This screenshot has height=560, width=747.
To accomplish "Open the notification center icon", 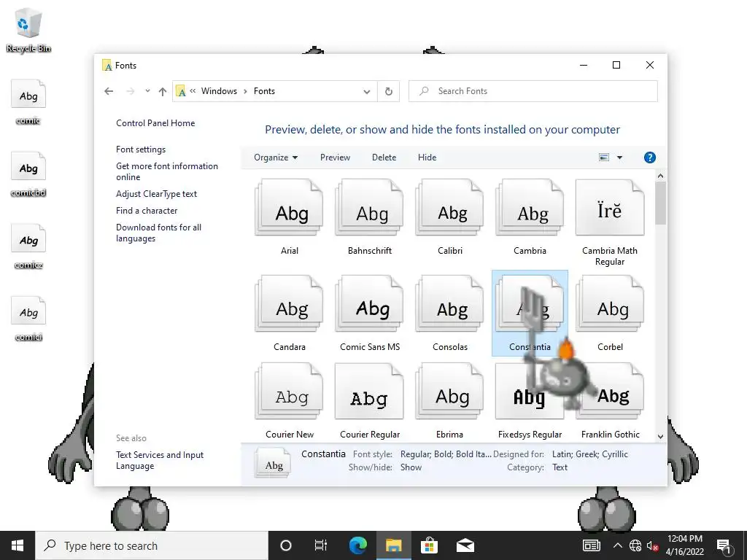I will [724, 545].
